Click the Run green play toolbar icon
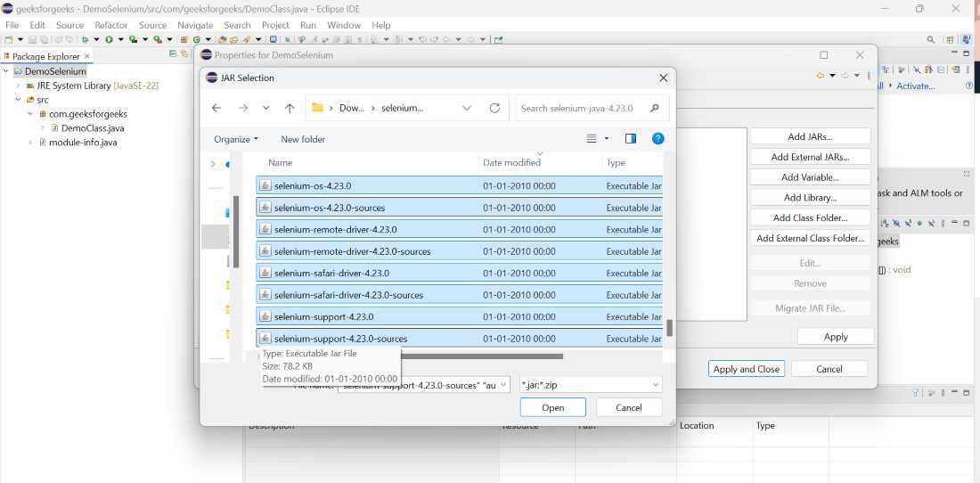 pyautogui.click(x=109, y=39)
